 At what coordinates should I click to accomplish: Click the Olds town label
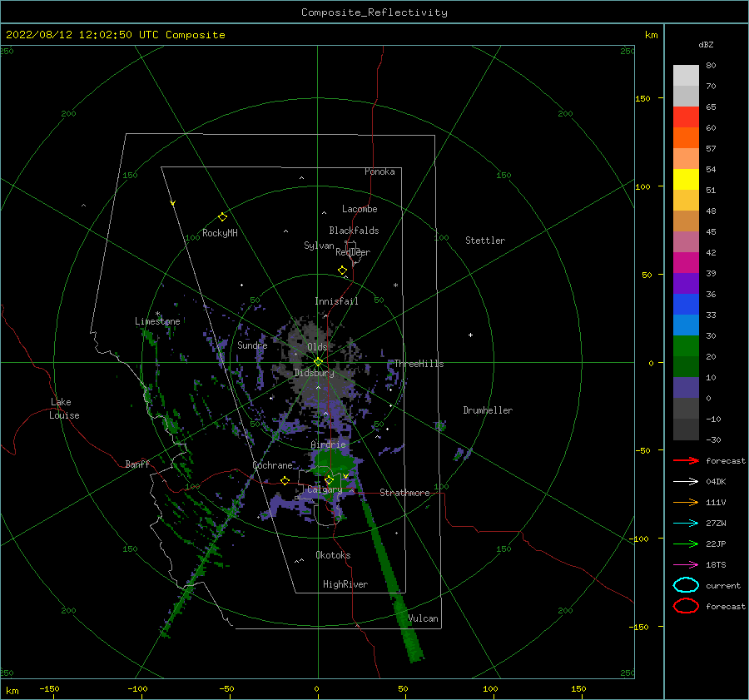click(x=317, y=346)
